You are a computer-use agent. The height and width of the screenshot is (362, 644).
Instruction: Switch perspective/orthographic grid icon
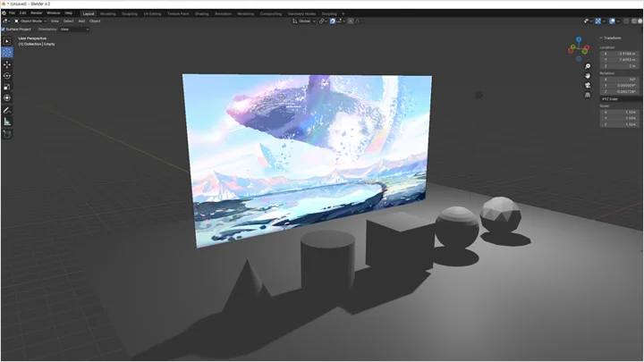pos(588,95)
